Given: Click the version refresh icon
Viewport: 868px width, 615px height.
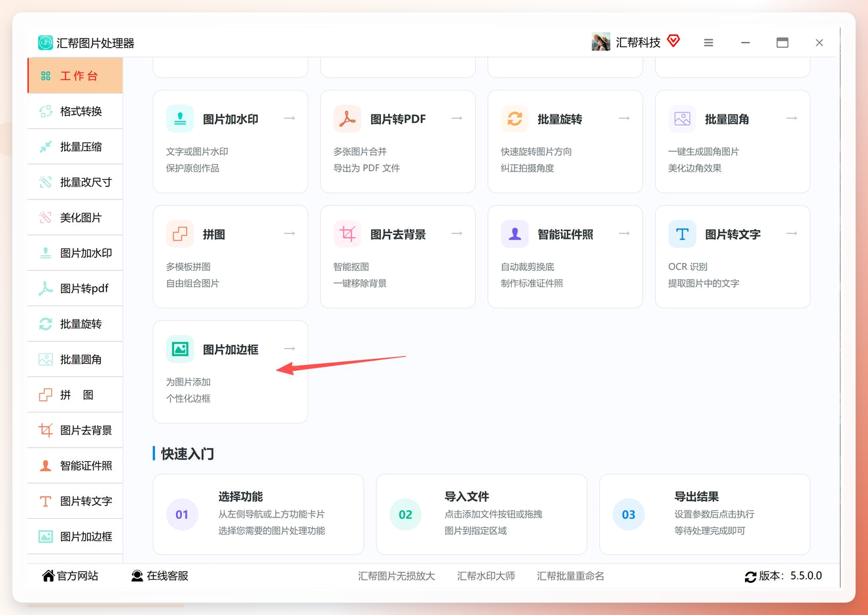Looking at the screenshot, I should pyautogui.click(x=751, y=576).
